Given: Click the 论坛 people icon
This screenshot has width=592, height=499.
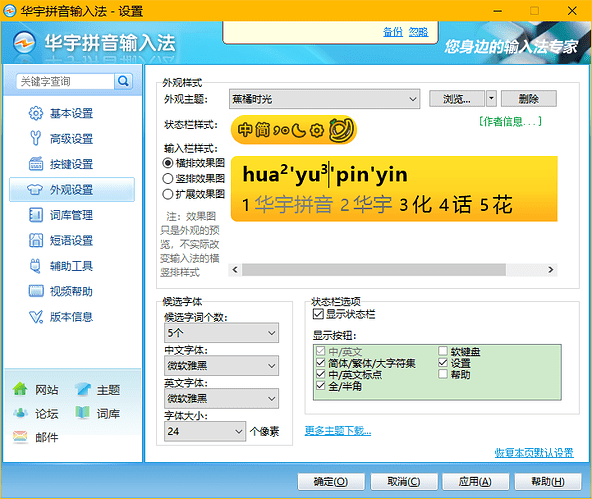Looking at the screenshot, I should pyautogui.click(x=20, y=413).
